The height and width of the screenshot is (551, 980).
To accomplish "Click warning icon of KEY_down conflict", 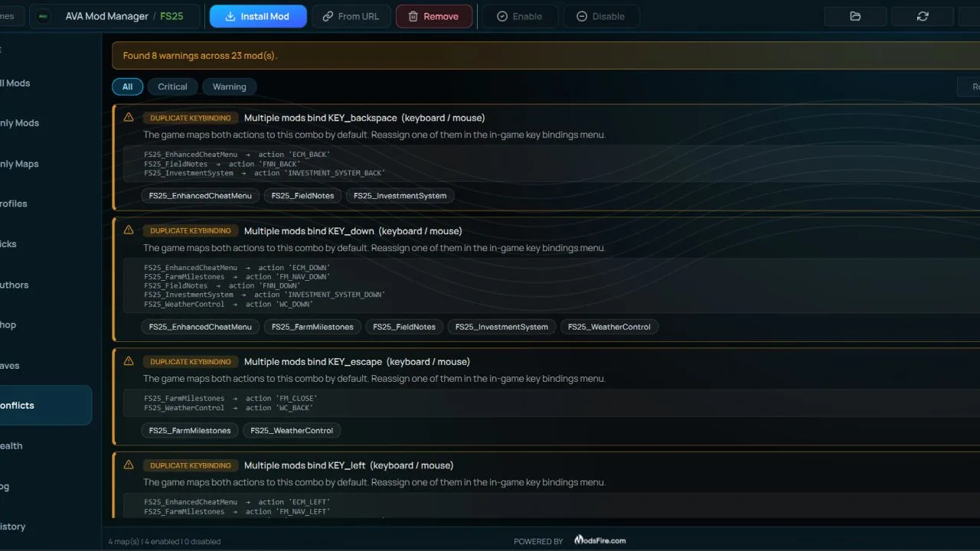I will [x=129, y=230].
